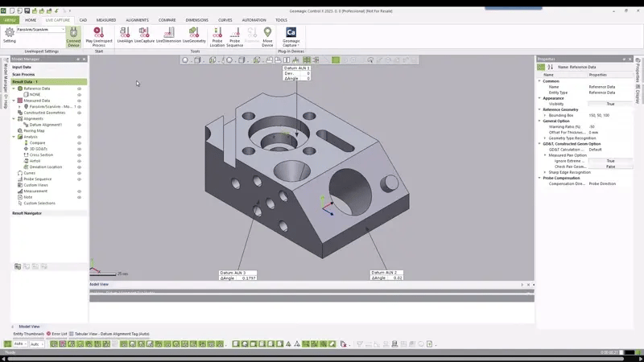644x362 pixels.
Task: Click the green MENU button
Action: 10,20
